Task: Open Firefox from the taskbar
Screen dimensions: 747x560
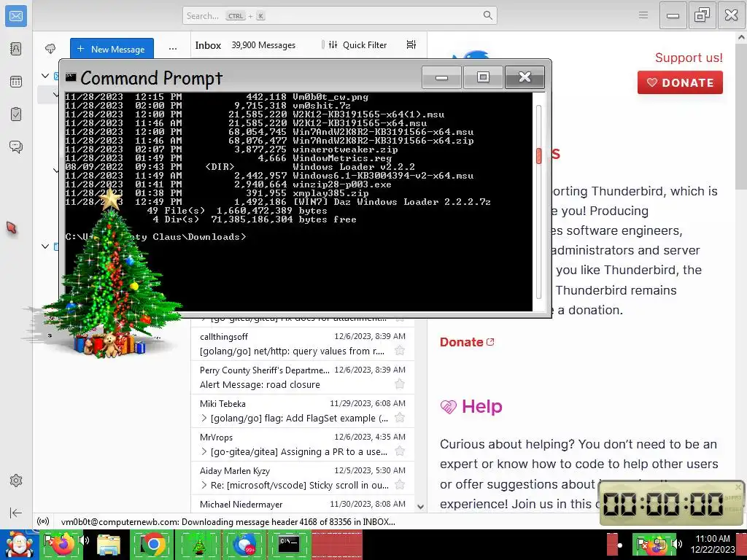Action: tap(63, 545)
